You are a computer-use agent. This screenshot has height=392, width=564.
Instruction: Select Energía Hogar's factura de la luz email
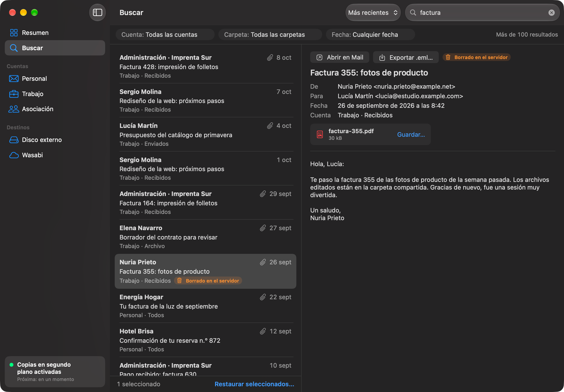[x=205, y=306]
